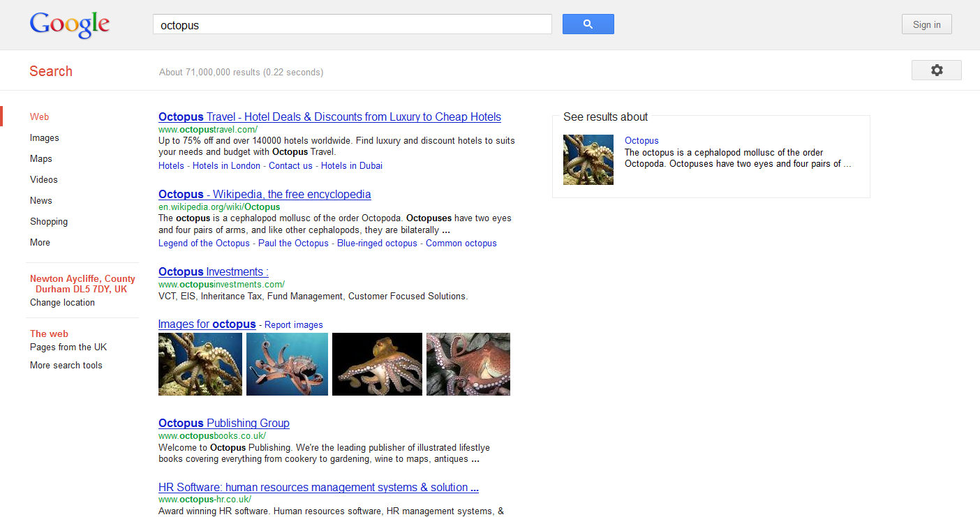
Task: Click Change location link
Action: [62, 302]
